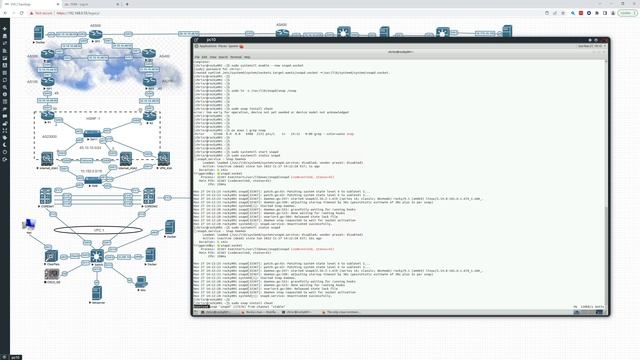Open the Search menu in the terminal
640x360 pixels.
point(223,57)
